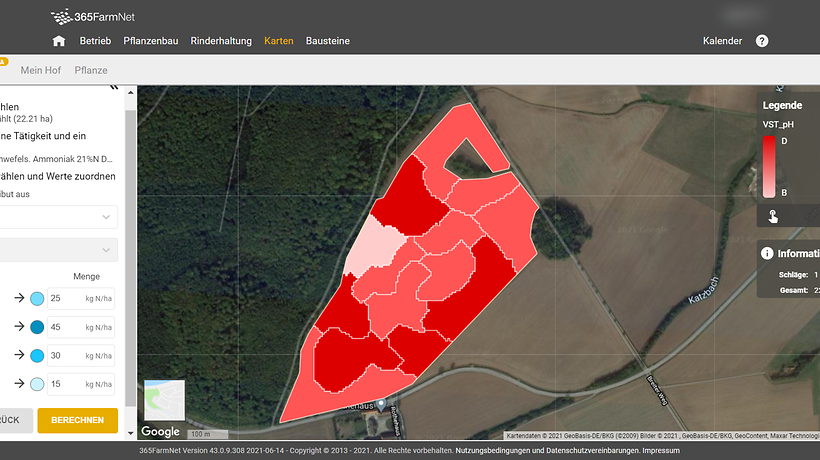Screen dimensions: 820x460
Task: Click the Information panel info icon
Action: click(x=767, y=254)
